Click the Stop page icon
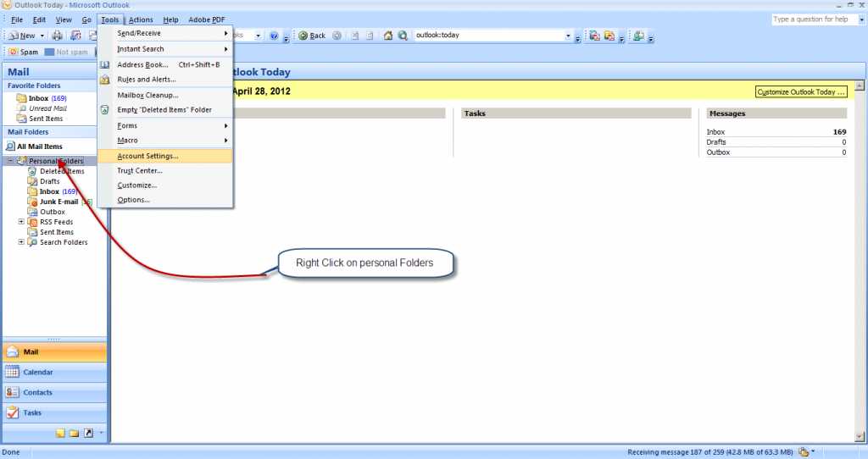The height and width of the screenshot is (459, 868). pos(355,36)
